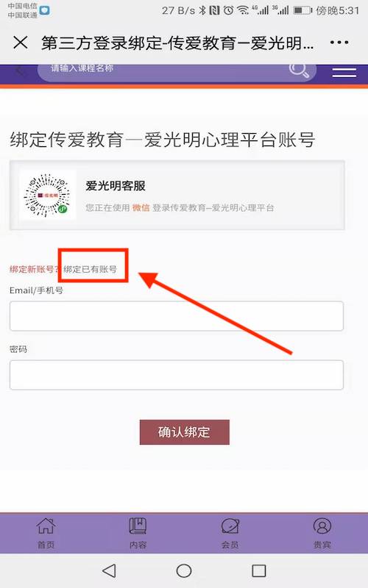Open the hamburger menu icon

click(x=344, y=73)
